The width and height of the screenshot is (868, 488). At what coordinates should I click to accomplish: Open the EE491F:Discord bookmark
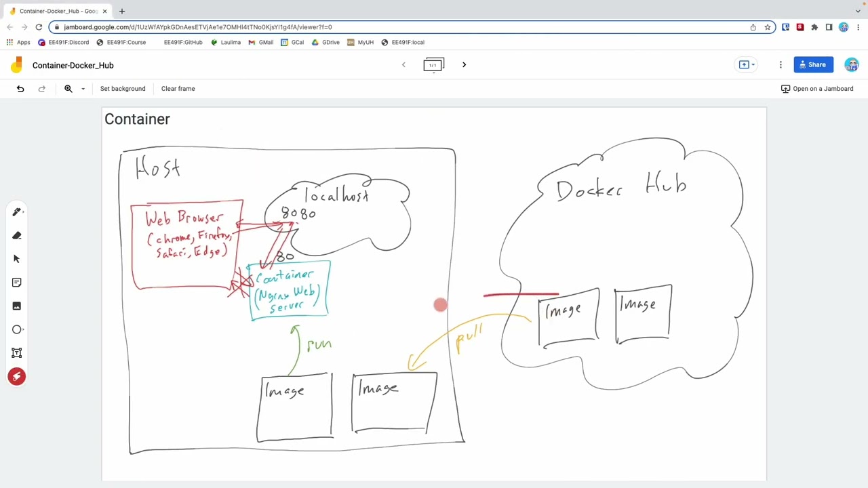[64, 42]
